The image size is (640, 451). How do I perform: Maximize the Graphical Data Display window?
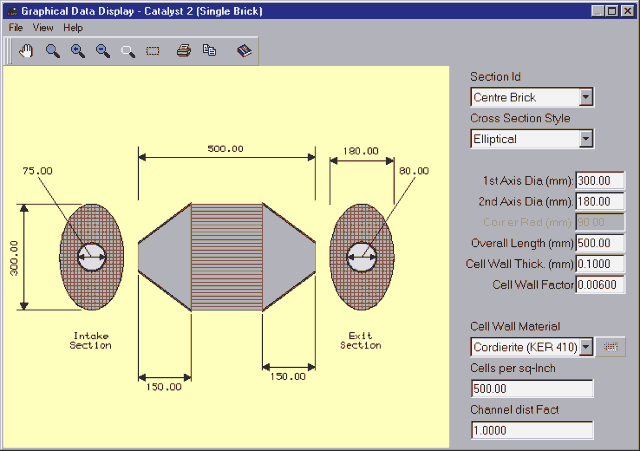[x=612, y=11]
